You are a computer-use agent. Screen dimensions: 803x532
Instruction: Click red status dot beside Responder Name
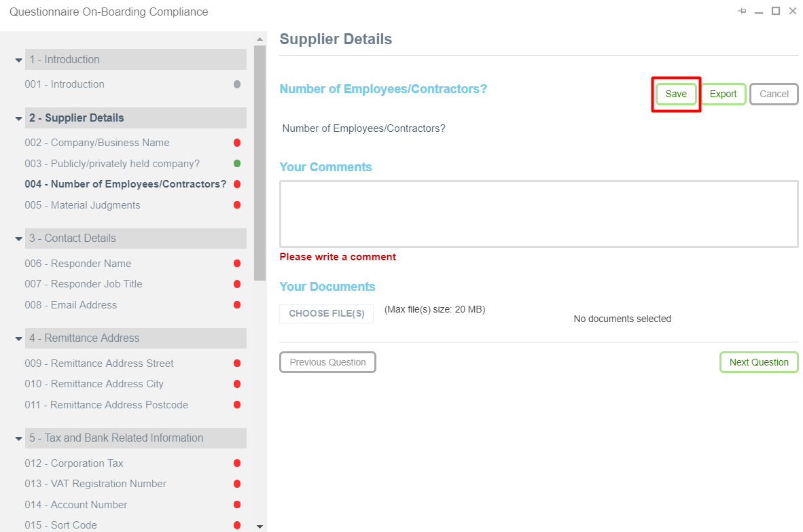coord(237,264)
